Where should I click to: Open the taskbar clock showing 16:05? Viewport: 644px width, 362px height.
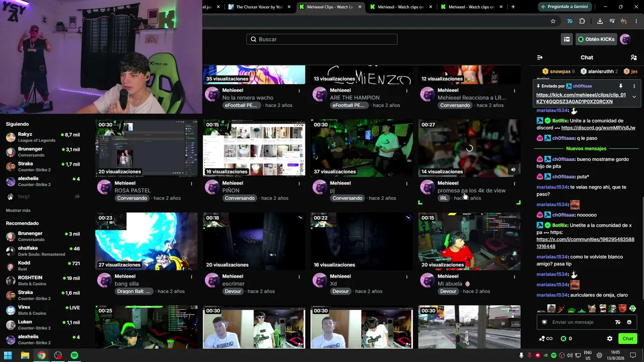(616, 355)
